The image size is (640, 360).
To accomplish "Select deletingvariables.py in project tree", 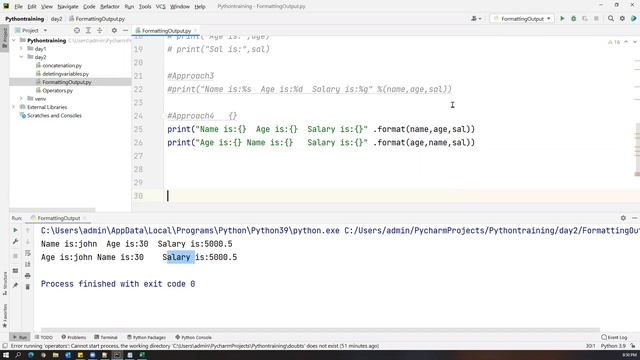I will pos(65,74).
